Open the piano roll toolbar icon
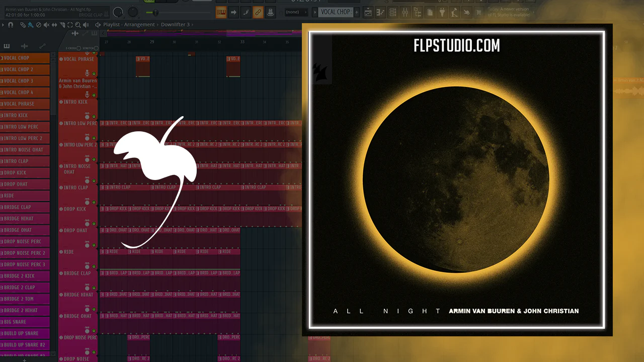Screen dimensions: 644x362 pos(380,12)
